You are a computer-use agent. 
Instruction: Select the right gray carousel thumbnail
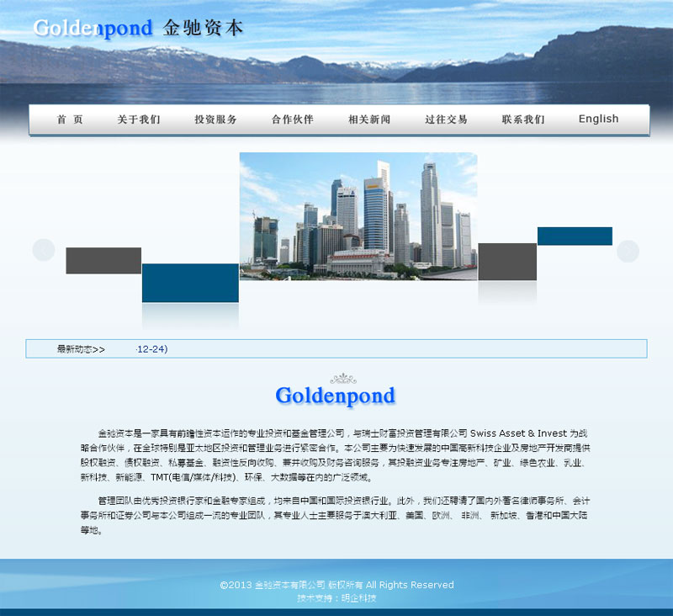click(x=507, y=262)
